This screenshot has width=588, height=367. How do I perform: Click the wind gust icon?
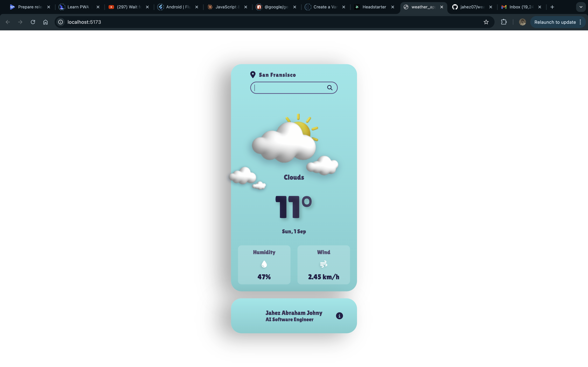(323, 264)
